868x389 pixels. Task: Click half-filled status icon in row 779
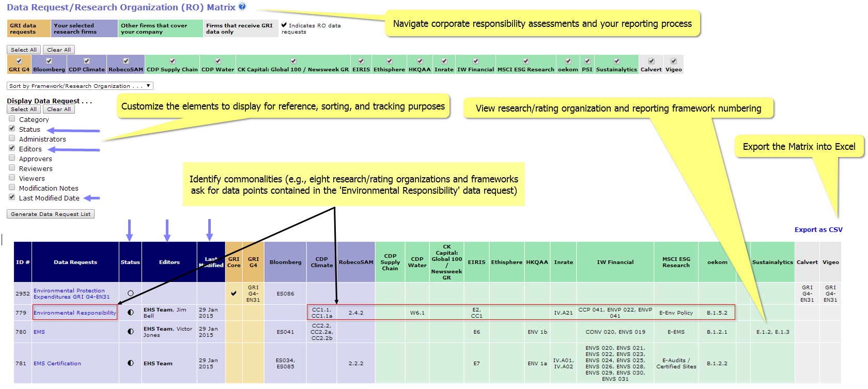click(130, 313)
